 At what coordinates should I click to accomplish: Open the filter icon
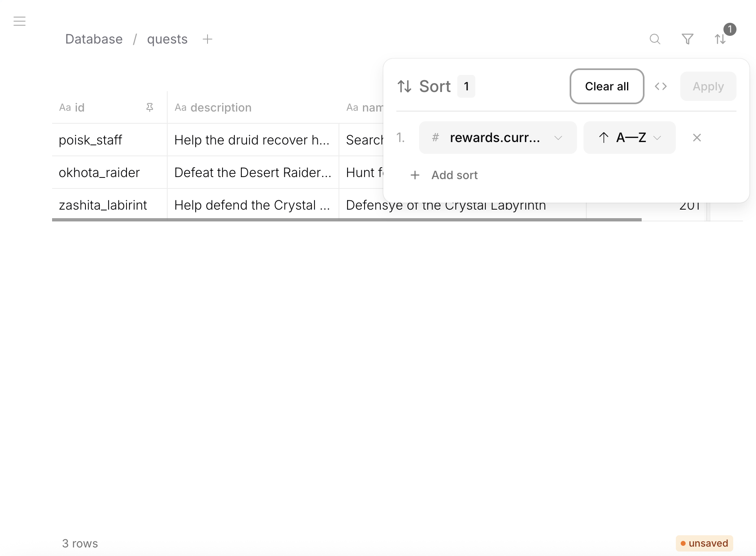tap(688, 39)
